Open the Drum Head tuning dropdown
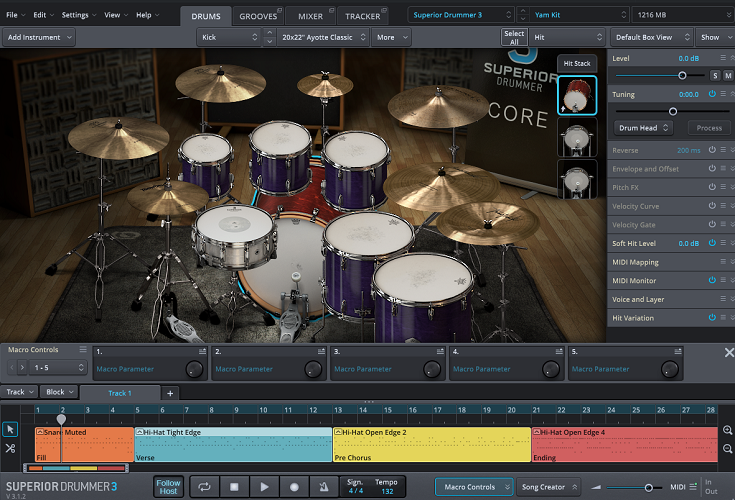 point(643,128)
